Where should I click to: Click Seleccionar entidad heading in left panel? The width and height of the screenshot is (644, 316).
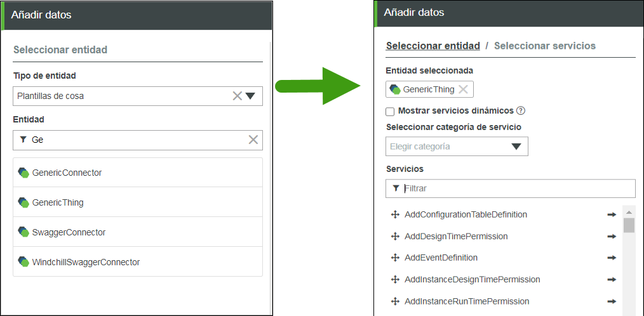[x=60, y=50]
